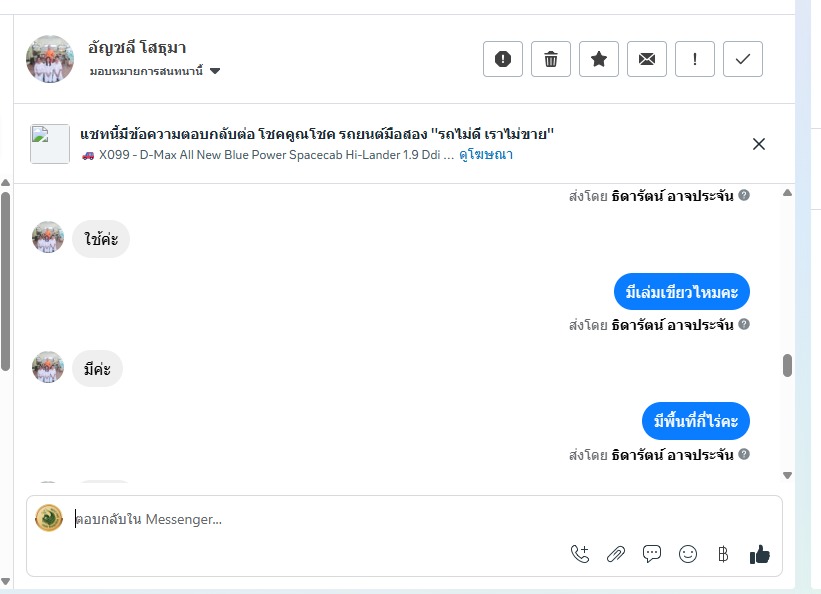This screenshot has width=821, height=594.
Task: Click the chat scrollbar down arrow
Action: [787, 475]
